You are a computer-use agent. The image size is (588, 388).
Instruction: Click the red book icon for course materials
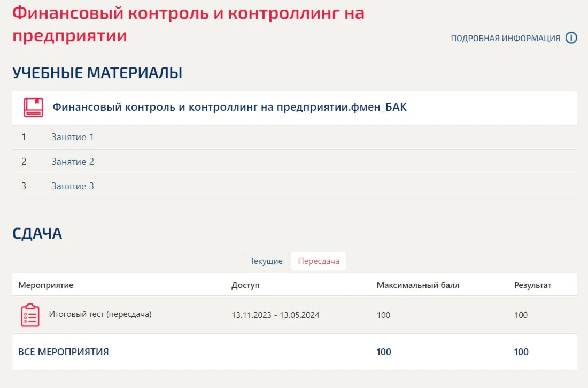click(x=33, y=108)
